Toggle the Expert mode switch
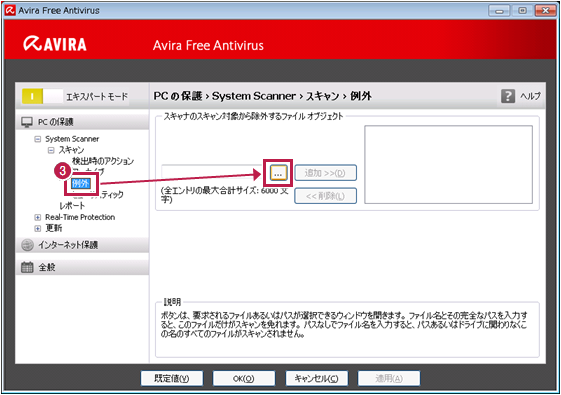 pyautogui.click(x=42, y=96)
